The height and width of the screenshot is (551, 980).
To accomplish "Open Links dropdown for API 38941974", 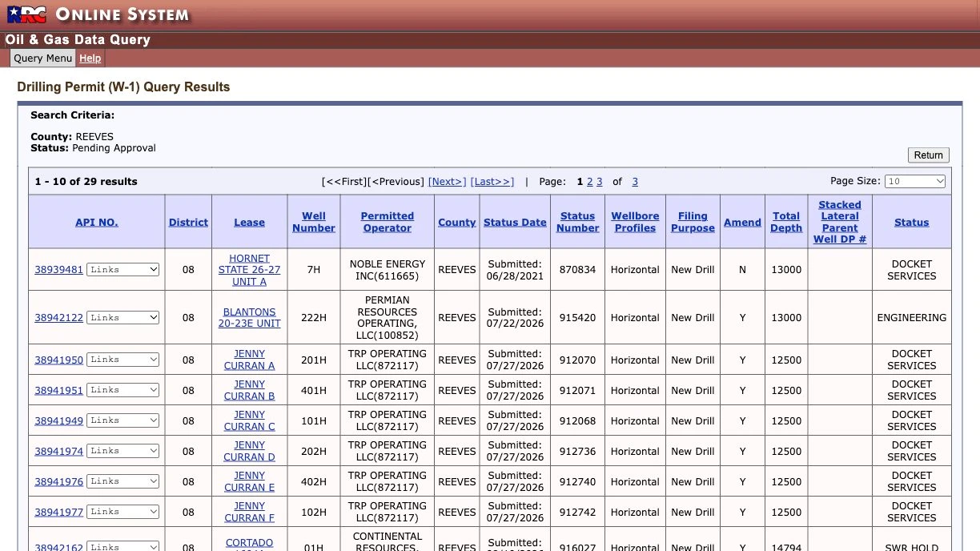I will coord(123,451).
